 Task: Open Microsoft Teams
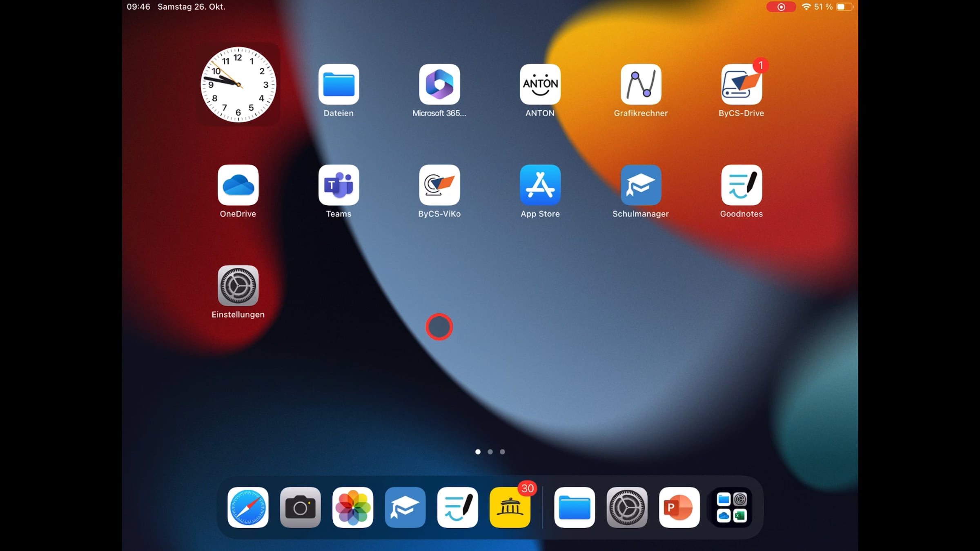click(x=339, y=185)
